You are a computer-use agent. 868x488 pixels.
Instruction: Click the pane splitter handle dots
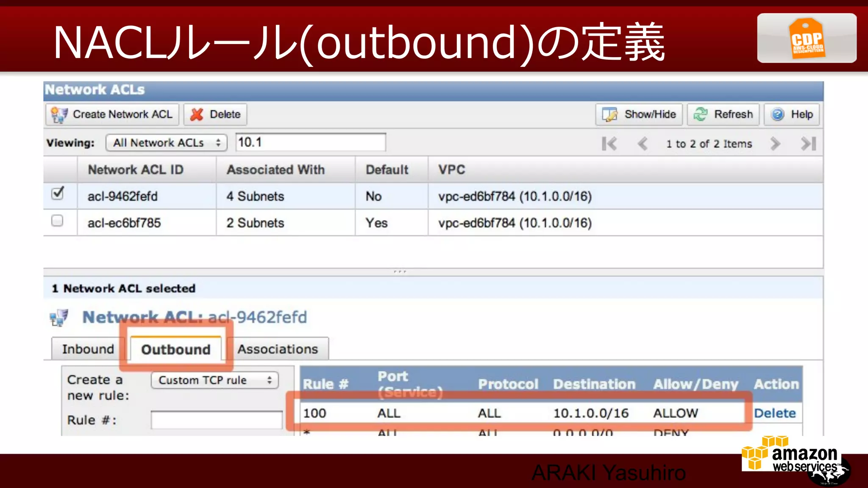(x=400, y=272)
